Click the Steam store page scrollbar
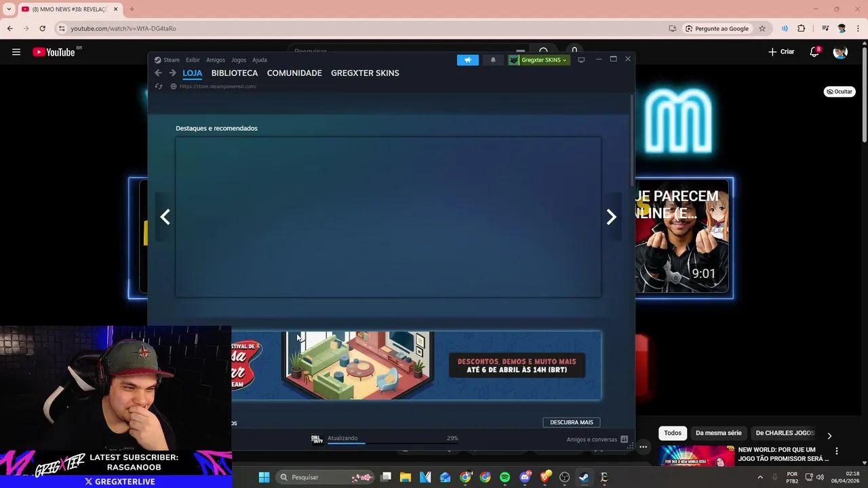This screenshot has height=488, width=868. 632,141
